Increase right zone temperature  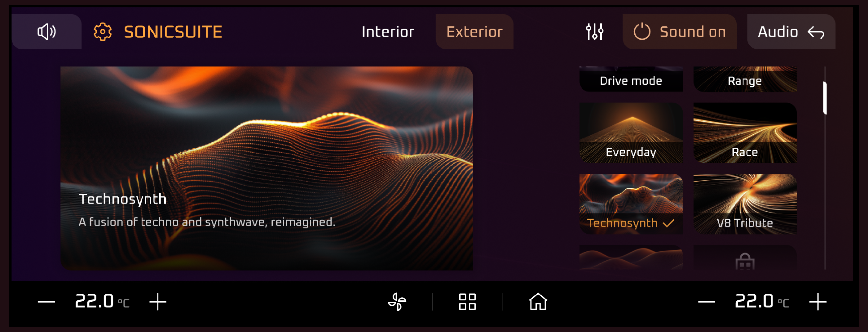tap(818, 302)
